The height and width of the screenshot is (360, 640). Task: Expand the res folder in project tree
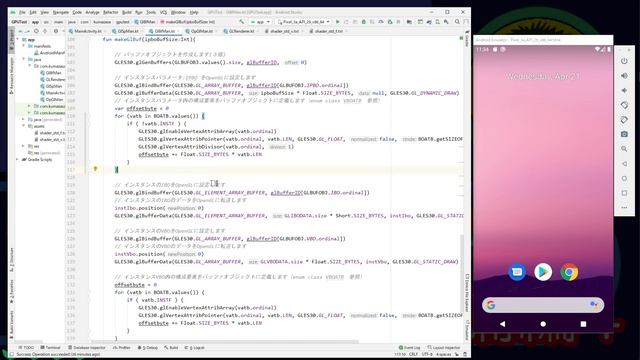(24, 146)
